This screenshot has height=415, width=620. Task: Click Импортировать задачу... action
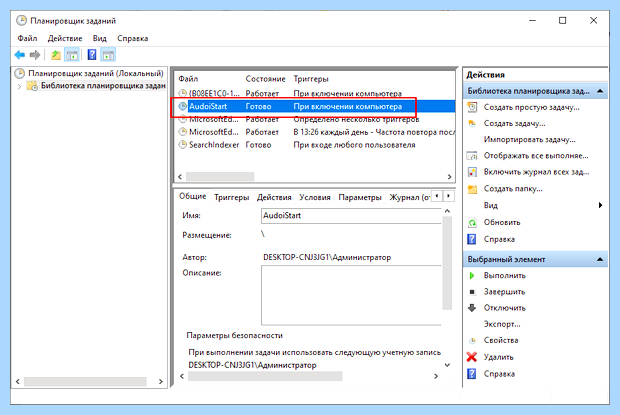529,140
